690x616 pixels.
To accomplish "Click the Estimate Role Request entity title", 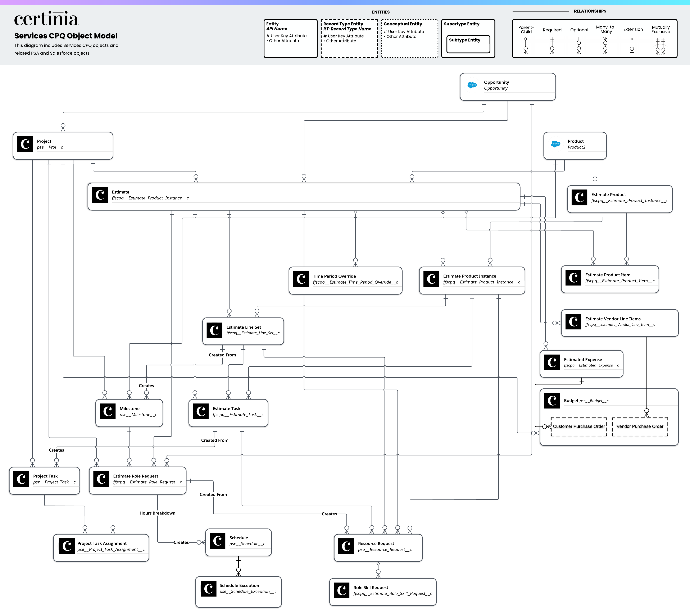I will click(x=135, y=476).
